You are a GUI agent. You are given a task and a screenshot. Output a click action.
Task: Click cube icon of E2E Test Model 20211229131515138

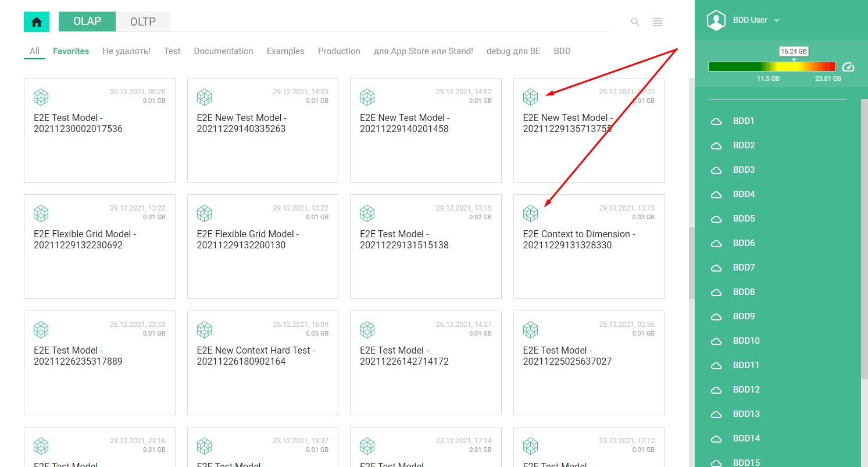(x=367, y=213)
